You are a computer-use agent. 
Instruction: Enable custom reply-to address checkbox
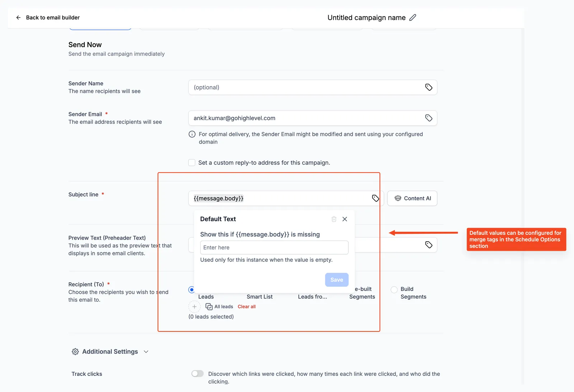(x=192, y=162)
